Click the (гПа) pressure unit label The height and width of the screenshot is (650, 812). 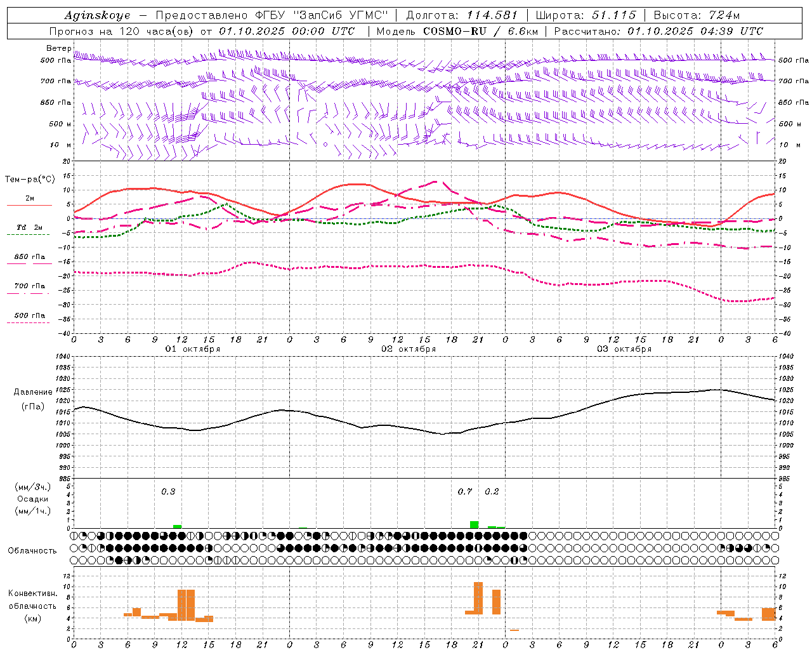(x=32, y=407)
